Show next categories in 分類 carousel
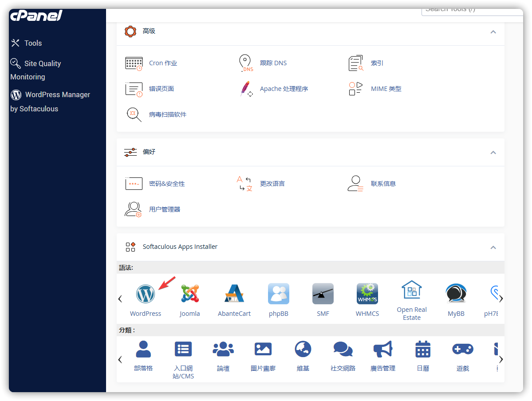This screenshot has width=532, height=401. pyautogui.click(x=501, y=360)
